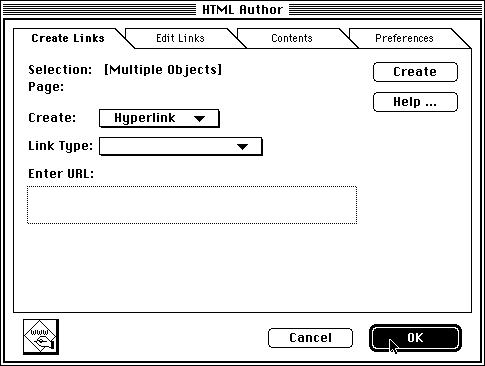
Task: Open the Hyperlink create-type dropdown
Action: (159, 118)
